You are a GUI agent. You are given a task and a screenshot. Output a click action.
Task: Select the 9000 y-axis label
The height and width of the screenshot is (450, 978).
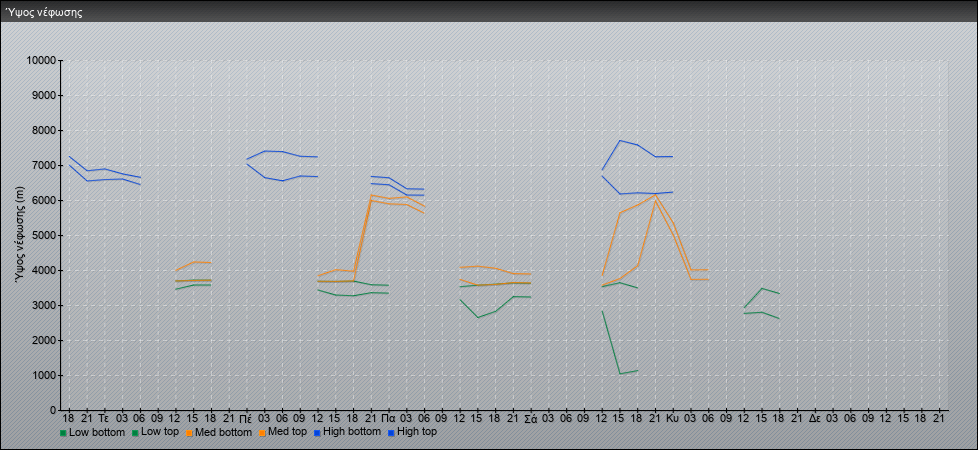(44, 95)
